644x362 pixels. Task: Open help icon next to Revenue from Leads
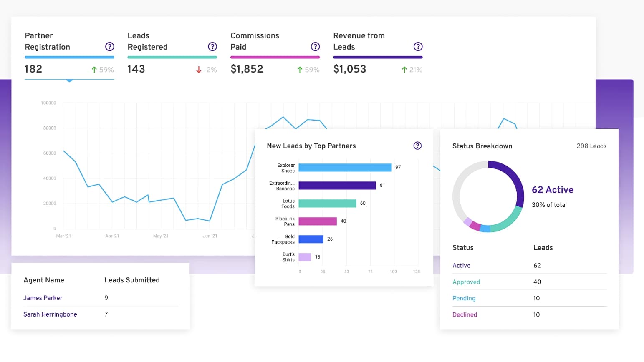(418, 47)
